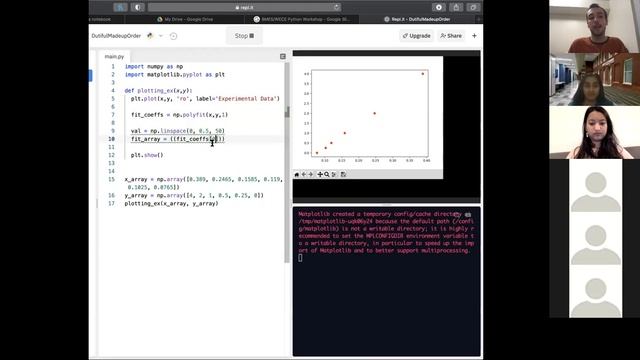The image size is (640, 360).
Task: Click the matplotlib forward arrow icon
Action: pos(311,174)
